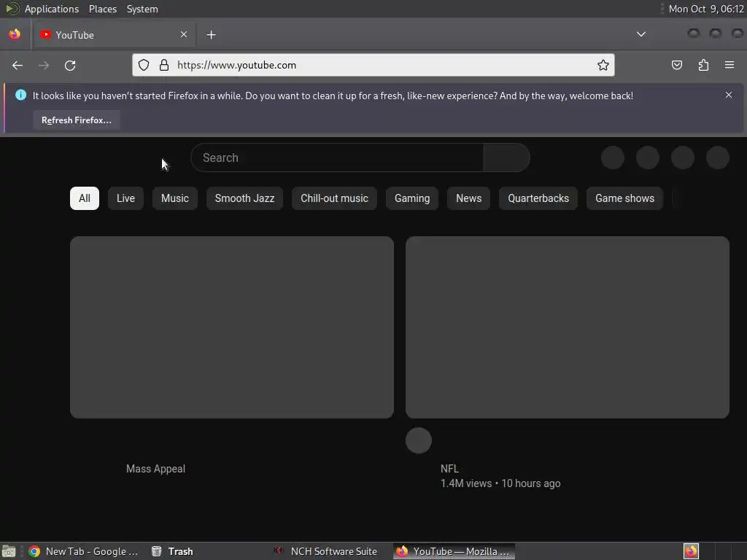Show site security padlock info
The image size is (747, 560).
point(164,65)
